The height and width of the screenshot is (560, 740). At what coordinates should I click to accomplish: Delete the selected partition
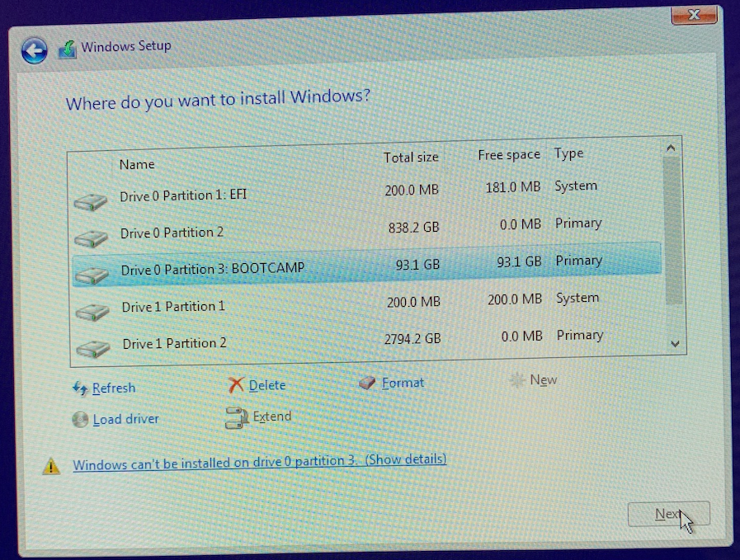pyautogui.click(x=267, y=385)
